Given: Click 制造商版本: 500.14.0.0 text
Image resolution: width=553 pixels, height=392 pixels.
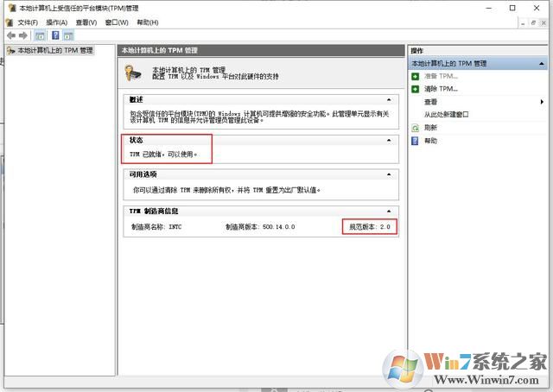Looking at the screenshot, I should tap(260, 227).
